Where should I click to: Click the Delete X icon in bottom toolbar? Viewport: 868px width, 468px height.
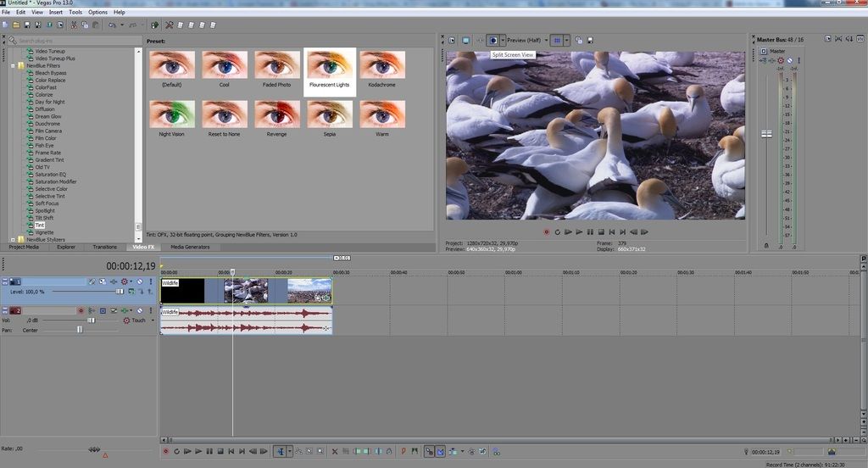pyautogui.click(x=334, y=452)
